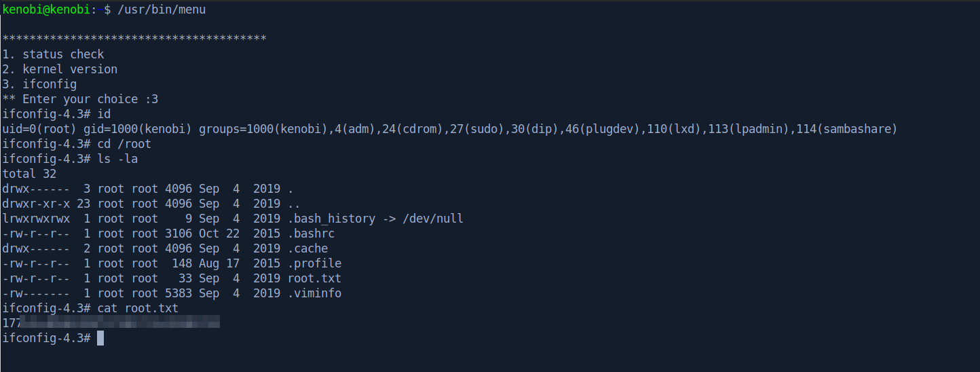Click the blurred root flag output
This screenshot has height=372, width=980.
click(112, 323)
